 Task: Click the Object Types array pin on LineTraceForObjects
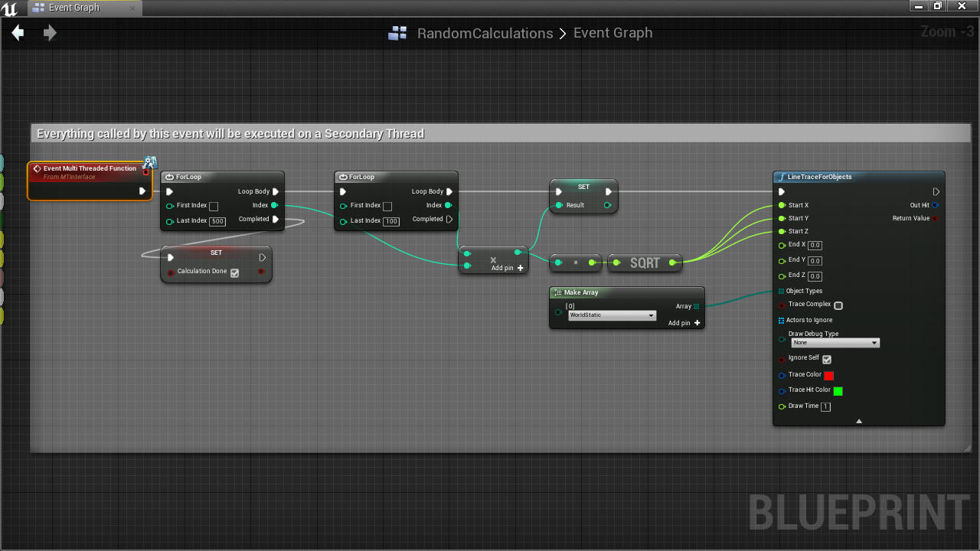[782, 291]
